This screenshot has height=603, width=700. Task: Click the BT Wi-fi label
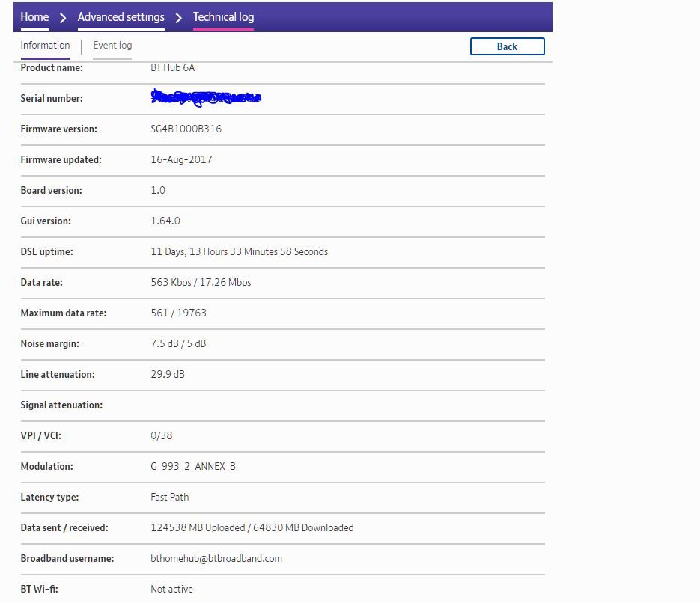(39, 590)
